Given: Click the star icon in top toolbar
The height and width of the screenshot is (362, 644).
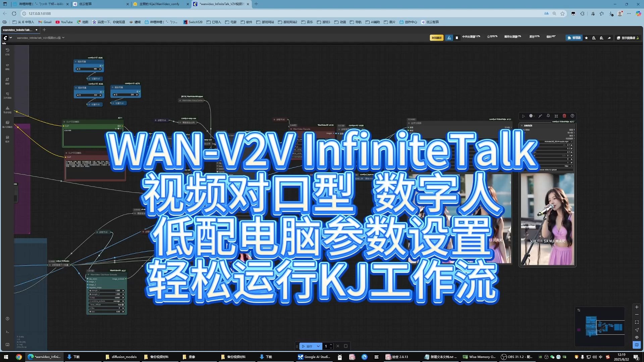Looking at the screenshot, I should point(586,38).
